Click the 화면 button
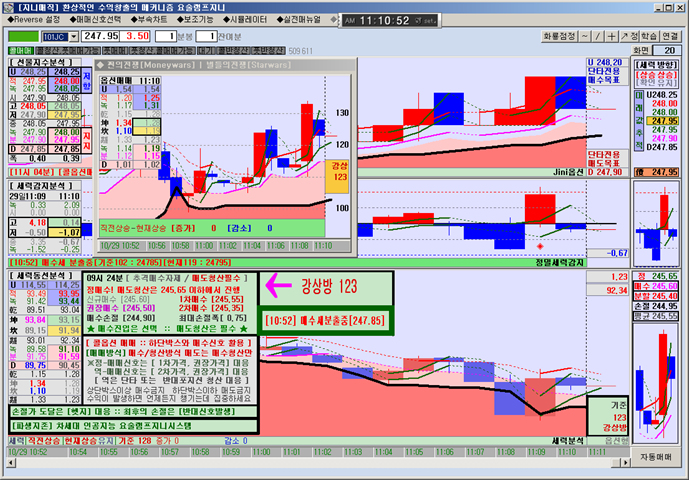The image size is (689, 480). (x=641, y=50)
